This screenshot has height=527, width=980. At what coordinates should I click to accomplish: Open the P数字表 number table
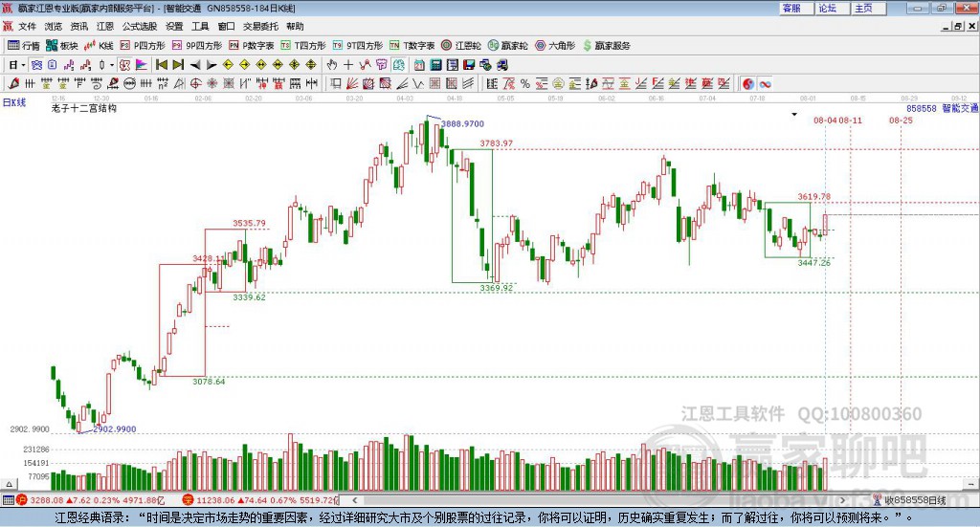pos(252,46)
